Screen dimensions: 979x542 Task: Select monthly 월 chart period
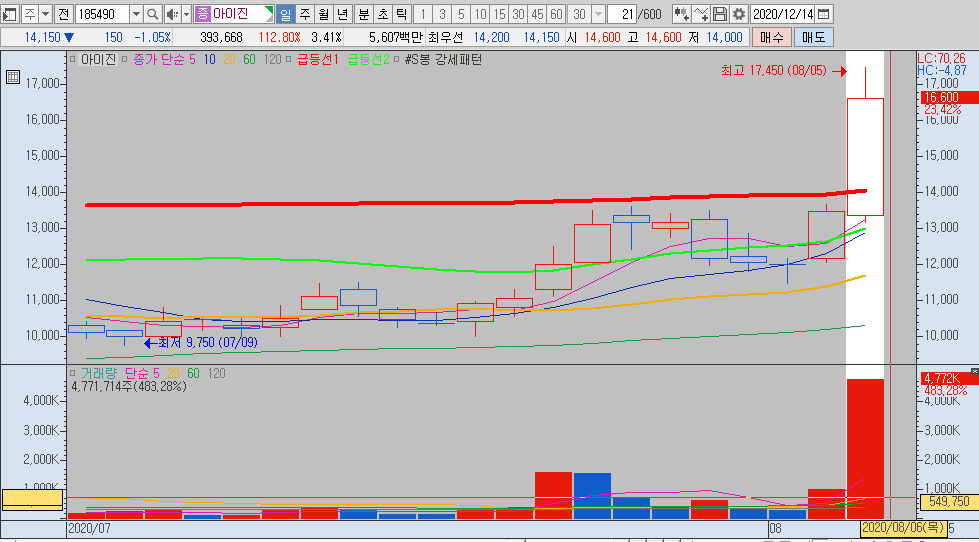point(323,14)
